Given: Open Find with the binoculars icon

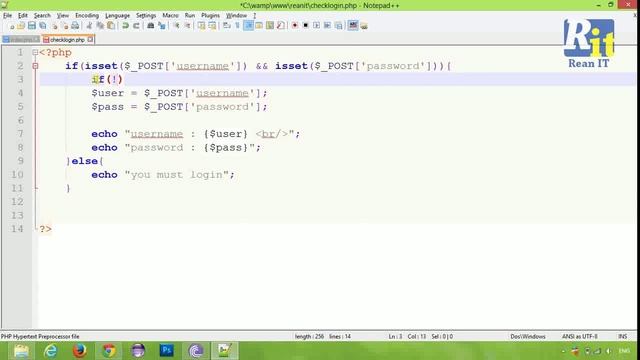Looking at the screenshot, I should (151, 26).
